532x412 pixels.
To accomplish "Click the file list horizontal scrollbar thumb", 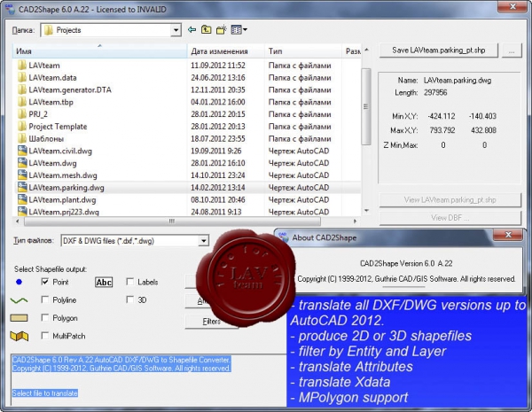I will click(x=172, y=222).
